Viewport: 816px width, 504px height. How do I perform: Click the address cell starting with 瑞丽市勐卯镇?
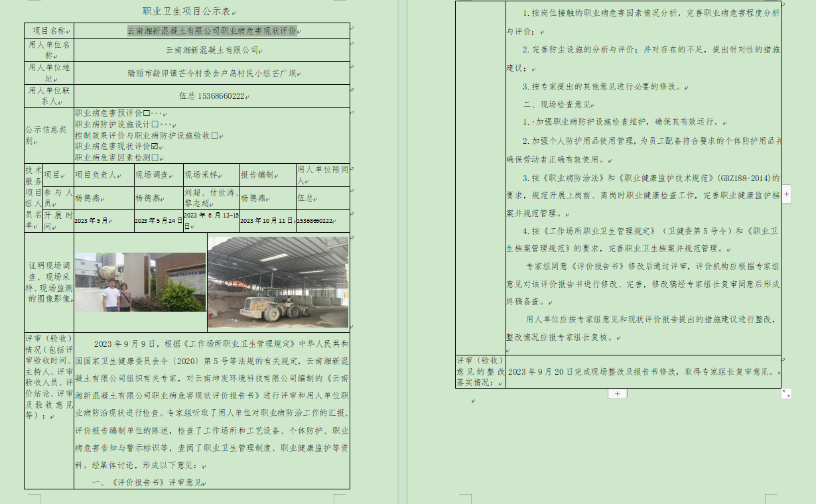coord(212,74)
